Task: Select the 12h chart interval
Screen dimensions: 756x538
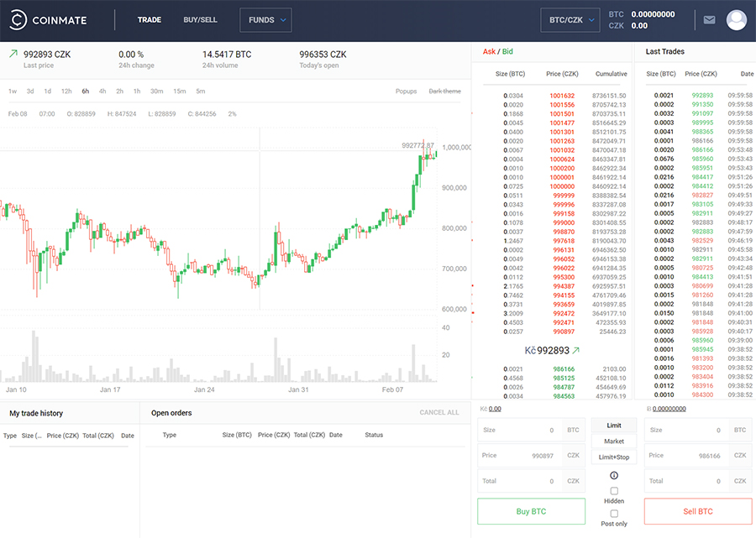Action: [66, 91]
